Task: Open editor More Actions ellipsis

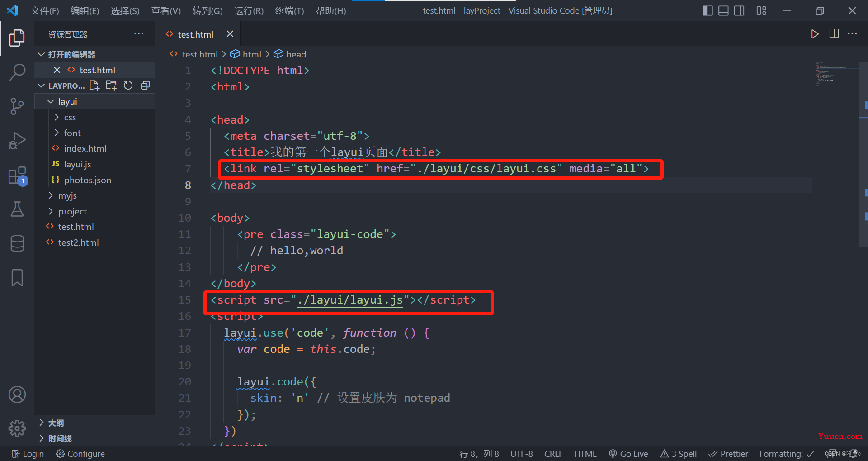Action: pos(853,34)
